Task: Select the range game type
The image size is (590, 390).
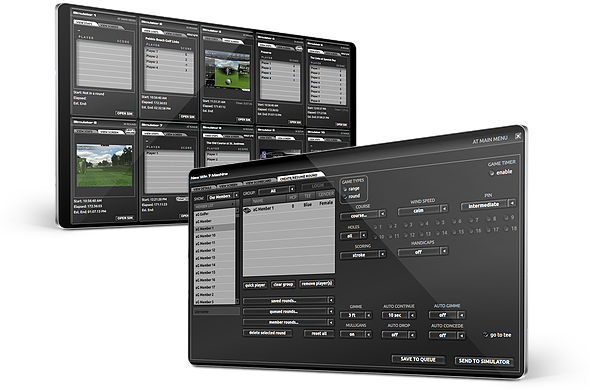Action: click(345, 189)
